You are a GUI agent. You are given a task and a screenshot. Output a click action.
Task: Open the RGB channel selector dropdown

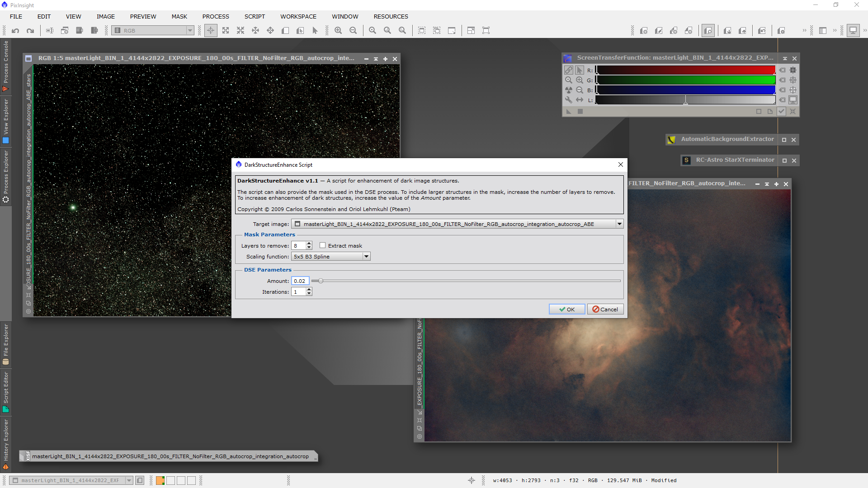[190, 31]
